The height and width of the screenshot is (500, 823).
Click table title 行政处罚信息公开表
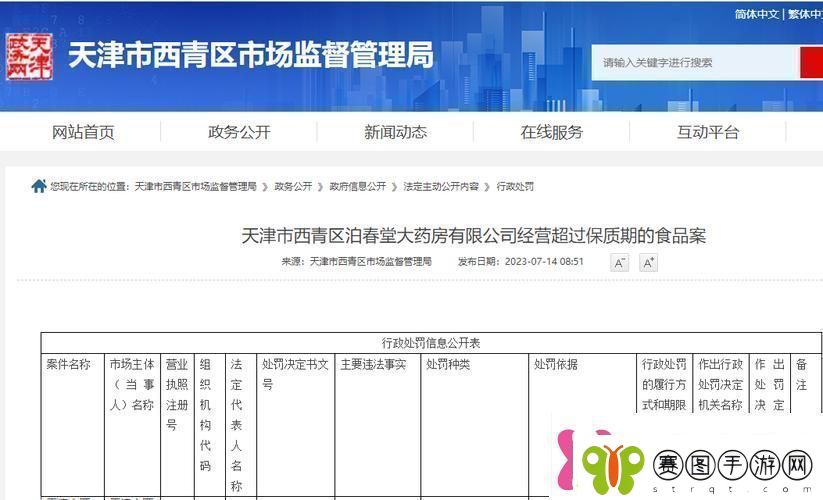[431, 343]
